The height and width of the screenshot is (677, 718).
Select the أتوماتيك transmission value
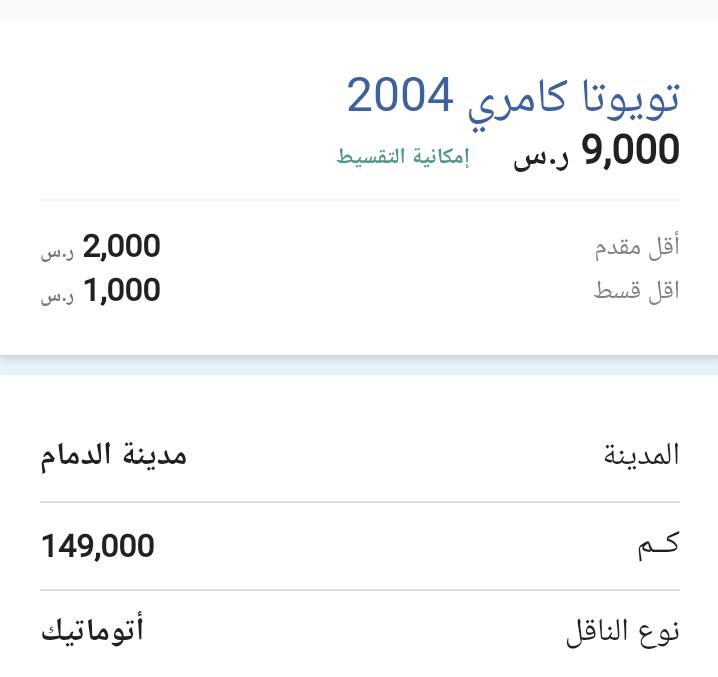(x=92, y=629)
